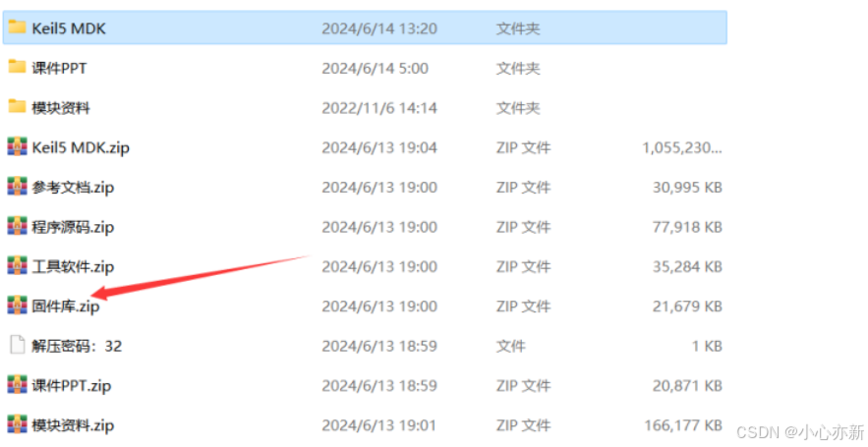Click the size value 166,177 KB
This screenshot has height=447, width=868.
click(683, 426)
